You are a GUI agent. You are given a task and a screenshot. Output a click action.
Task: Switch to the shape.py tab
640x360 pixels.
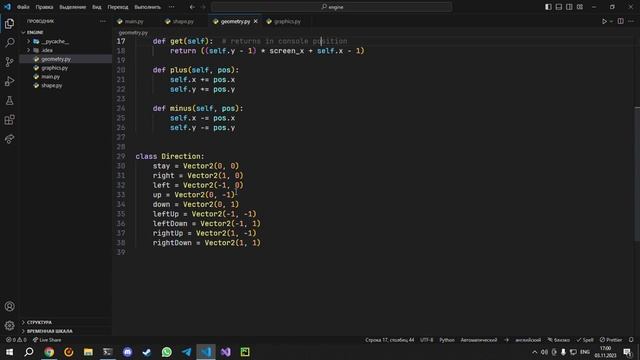(x=183, y=21)
